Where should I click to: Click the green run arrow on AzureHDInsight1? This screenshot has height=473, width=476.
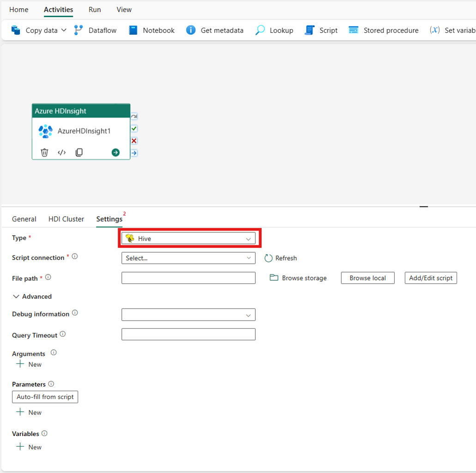[115, 152]
